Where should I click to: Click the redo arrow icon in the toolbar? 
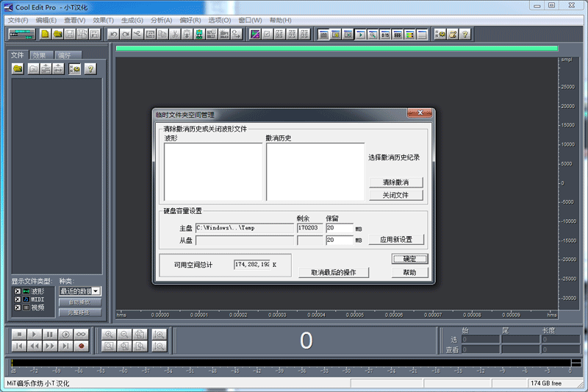tap(126, 35)
